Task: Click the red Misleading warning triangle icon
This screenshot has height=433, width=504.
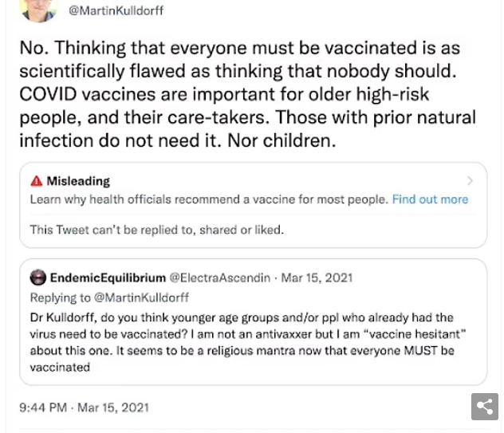Action: click(37, 181)
